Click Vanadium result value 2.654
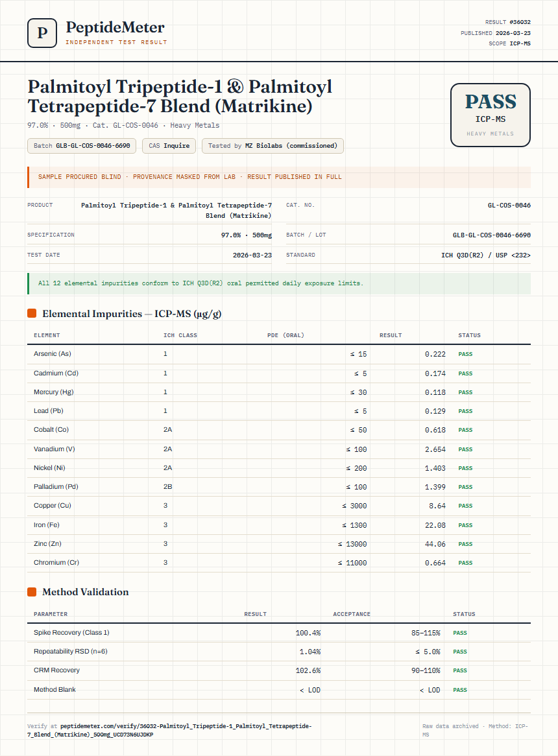This screenshot has width=558, height=756. click(435, 449)
